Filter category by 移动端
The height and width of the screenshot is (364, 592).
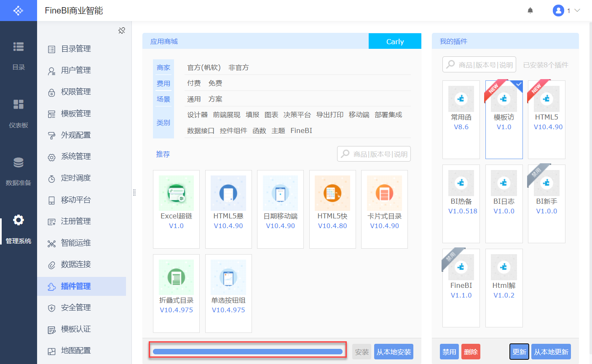pyautogui.click(x=359, y=115)
